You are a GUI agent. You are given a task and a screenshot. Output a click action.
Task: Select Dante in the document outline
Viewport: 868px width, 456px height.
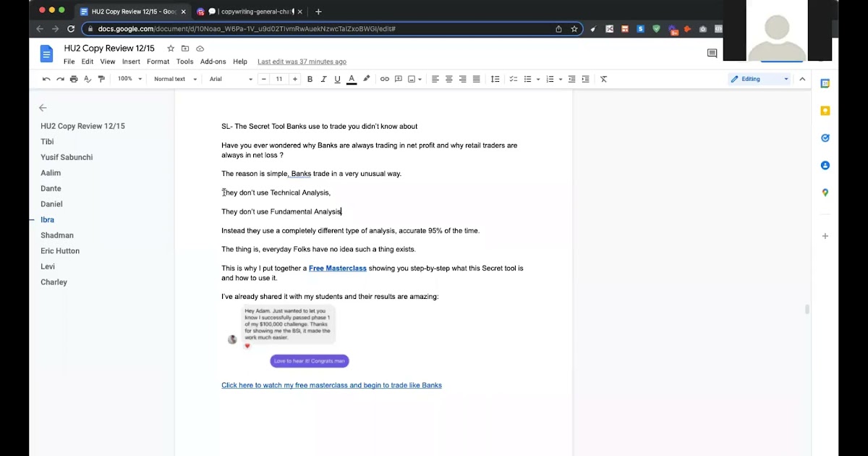51,188
